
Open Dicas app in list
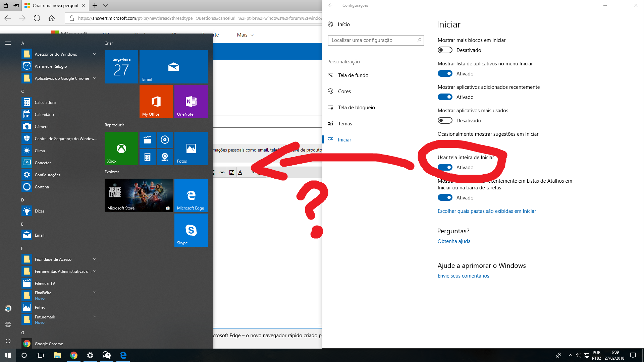60,211
